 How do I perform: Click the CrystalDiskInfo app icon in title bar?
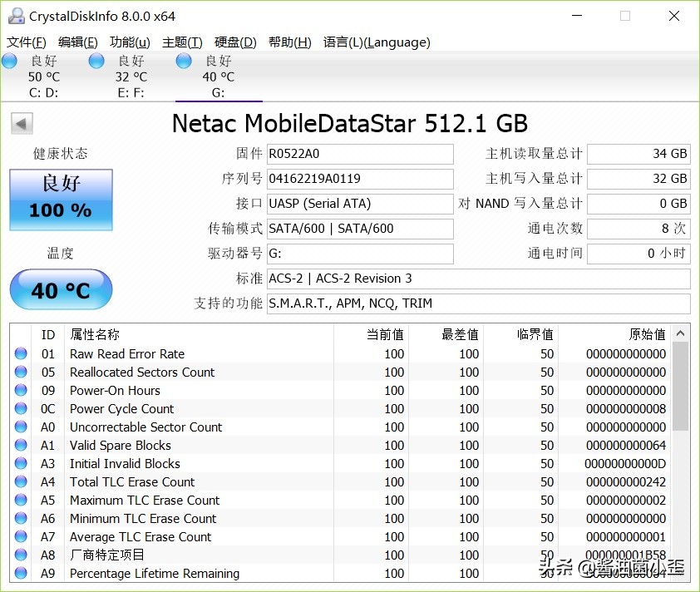16,16
